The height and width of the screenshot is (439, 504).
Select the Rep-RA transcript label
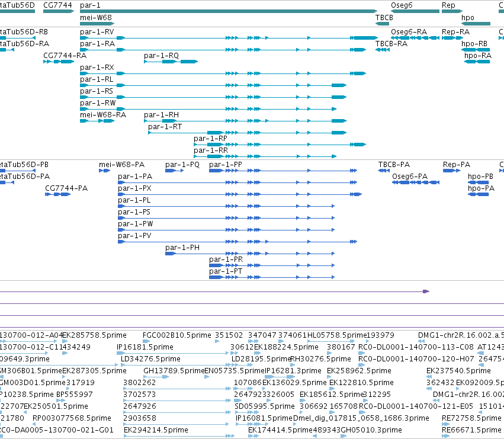pyautogui.click(x=455, y=32)
